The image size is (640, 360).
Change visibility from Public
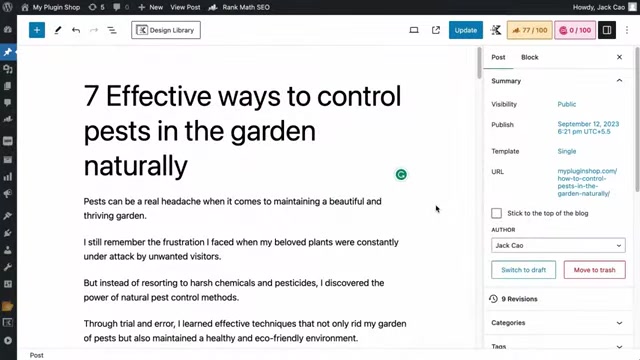pyautogui.click(x=567, y=104)
